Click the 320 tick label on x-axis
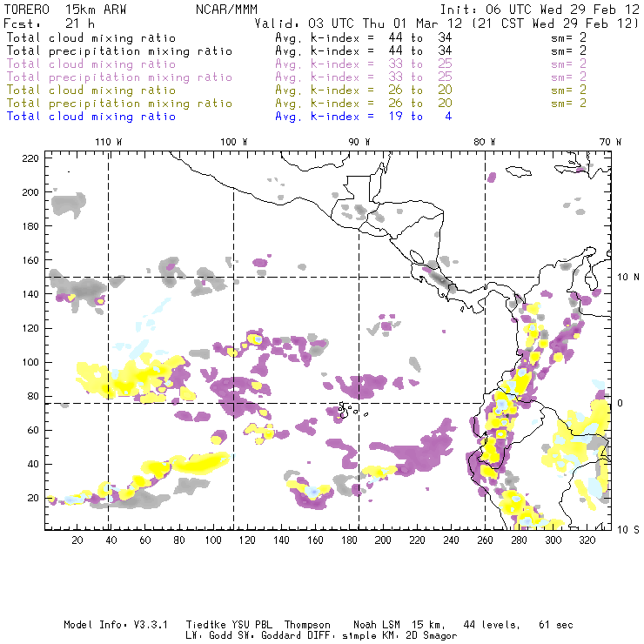 [587, 540]
